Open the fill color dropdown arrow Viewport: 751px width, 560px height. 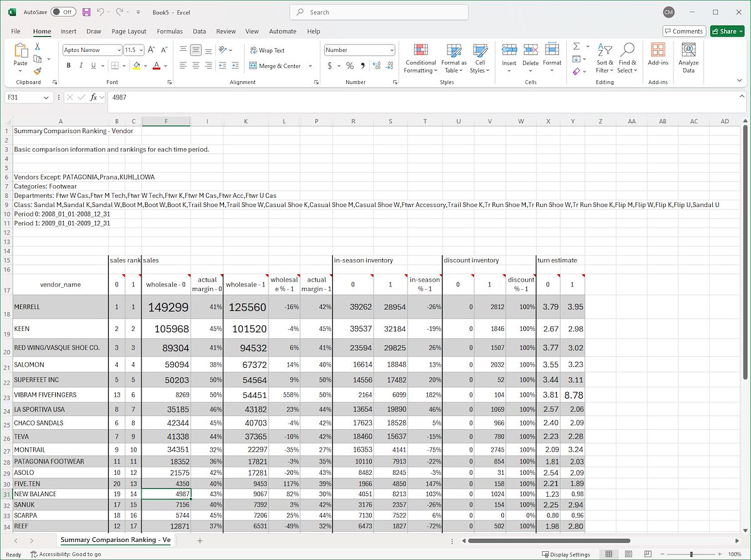(x=145, y=66)
